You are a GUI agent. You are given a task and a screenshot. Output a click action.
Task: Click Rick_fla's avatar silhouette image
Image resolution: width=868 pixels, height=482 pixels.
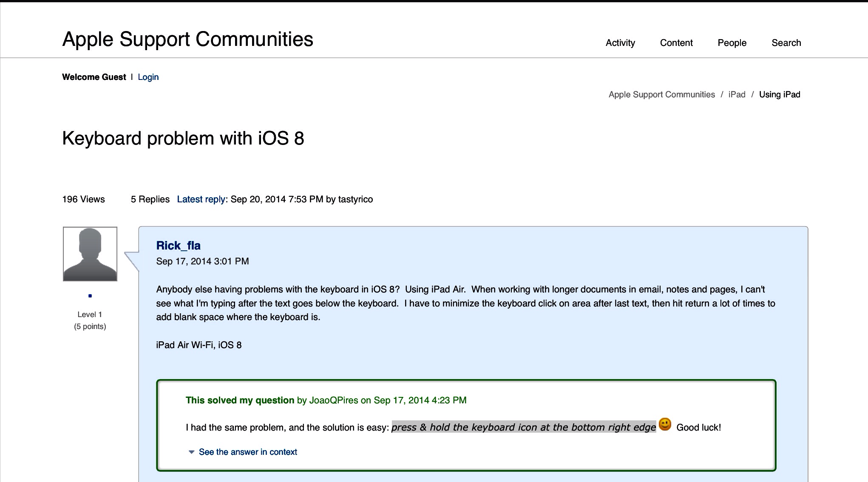click(x=90, y=254)
